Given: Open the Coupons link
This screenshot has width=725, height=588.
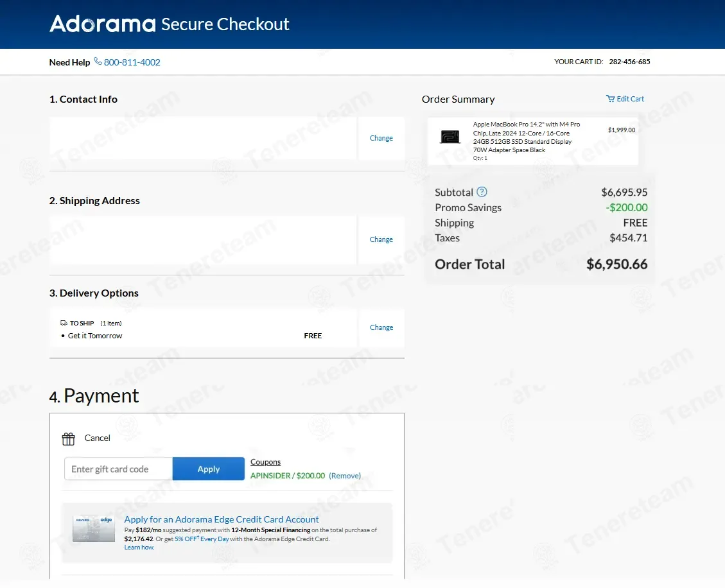Looking at the screenshot, I should pos(265,462).
